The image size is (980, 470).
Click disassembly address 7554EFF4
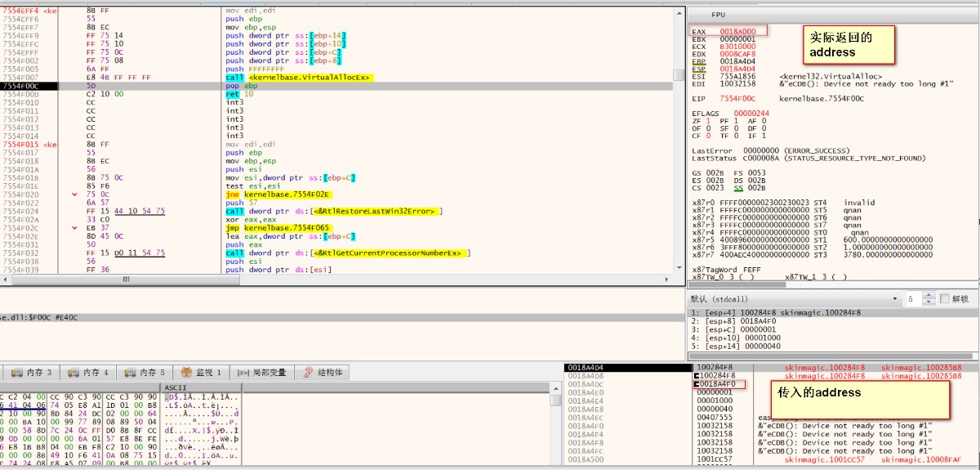coord(20,11)
